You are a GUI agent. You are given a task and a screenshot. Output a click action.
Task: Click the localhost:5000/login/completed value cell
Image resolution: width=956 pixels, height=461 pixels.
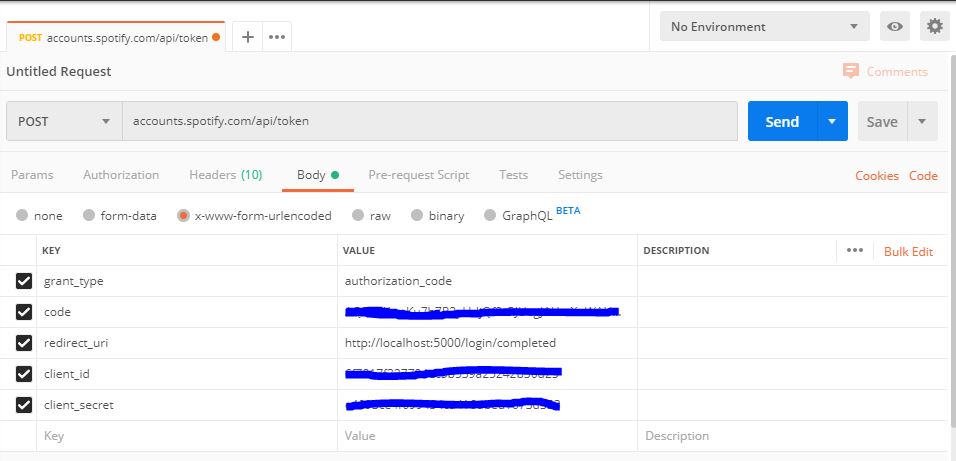tap(487, 343)
